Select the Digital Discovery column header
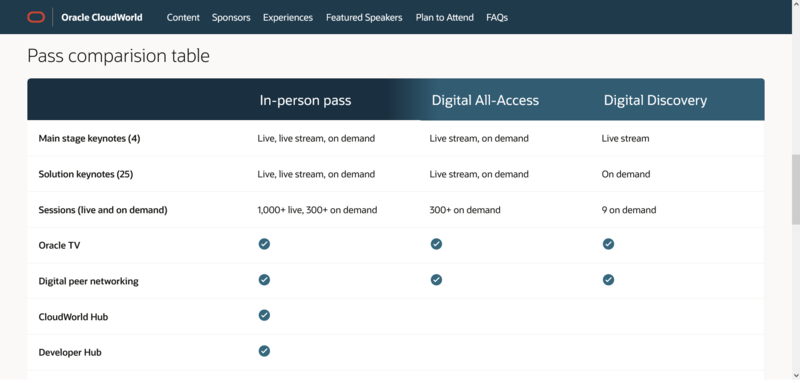800x383 pixels. click(655, 100)
